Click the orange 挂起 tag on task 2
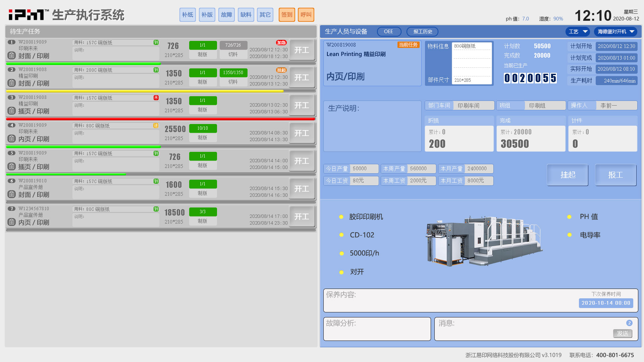This screenshot has height=362, width=644. pyautogui.click(x=281, y=70)
